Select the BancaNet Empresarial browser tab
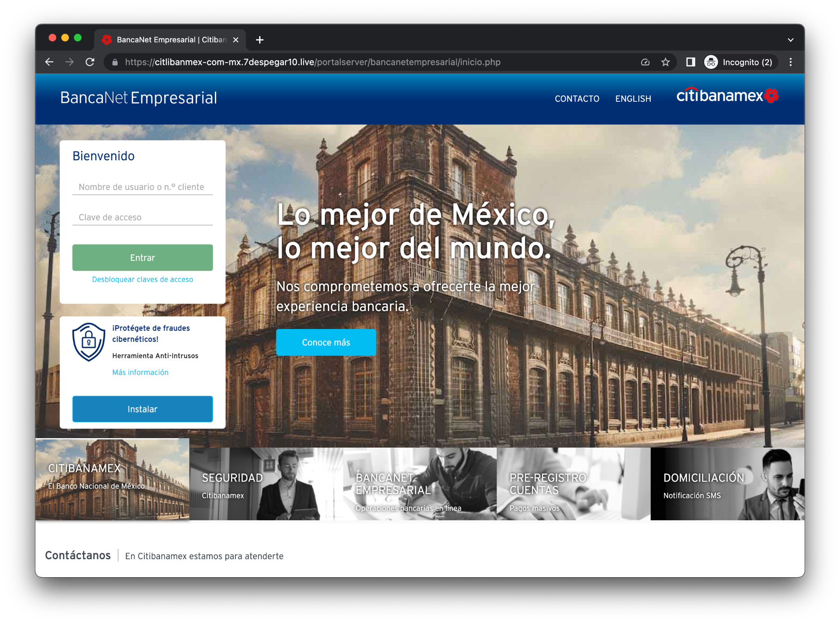Screen dimensions: 840x624 point(170,40)
